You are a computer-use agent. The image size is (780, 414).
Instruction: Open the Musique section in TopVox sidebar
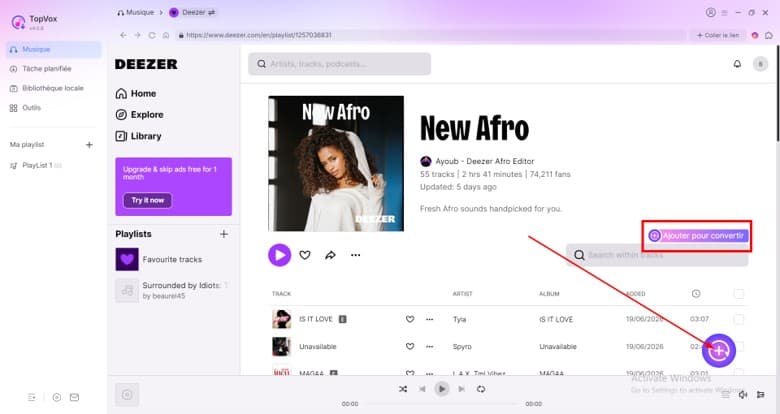53,49
